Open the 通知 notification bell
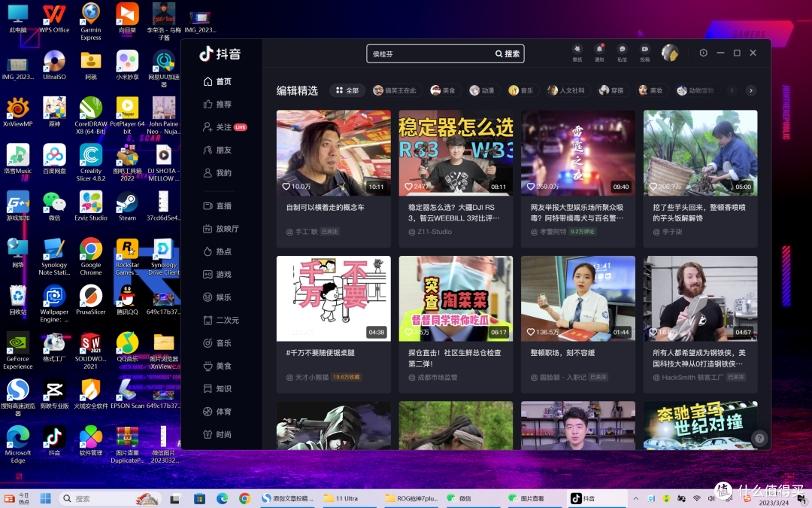Image resolution: width=812 pixels, height=508 pixels. (599, 52)
